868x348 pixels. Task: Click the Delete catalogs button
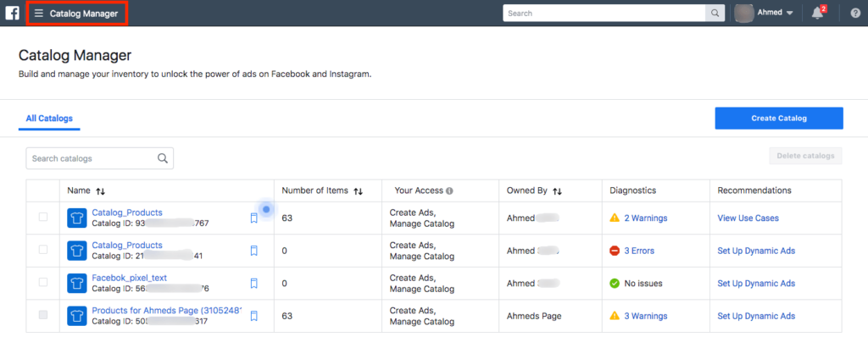click(805, 156)
